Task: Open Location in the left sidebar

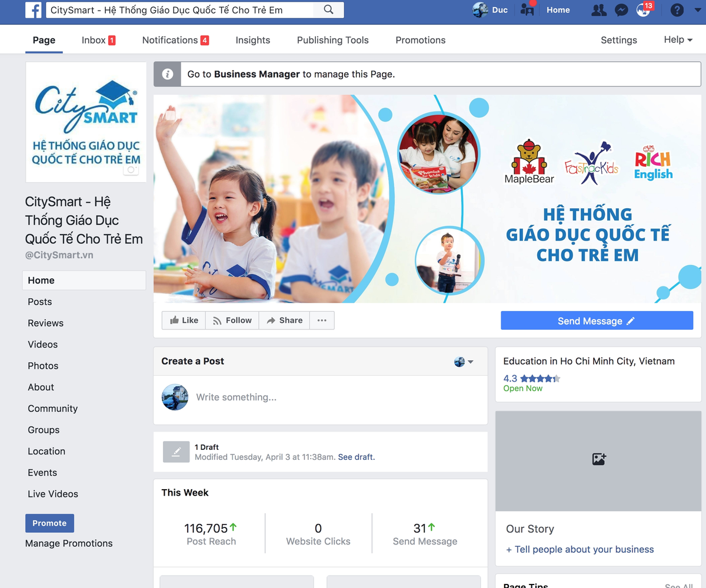Action: [x=46, y=451]
